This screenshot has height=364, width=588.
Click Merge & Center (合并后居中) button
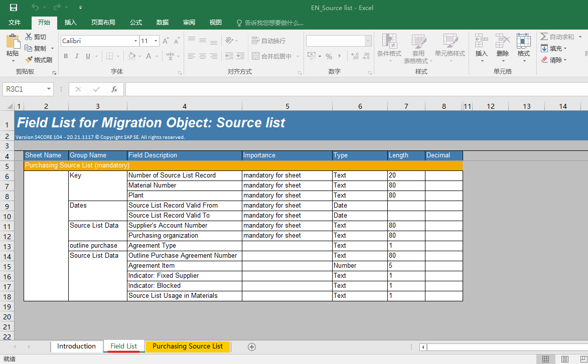pyautogui.click(x=272, y=56)
